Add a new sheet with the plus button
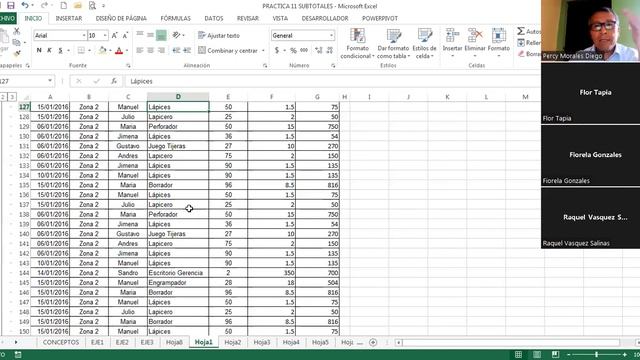640x360 pixels. tap(373, 342)
